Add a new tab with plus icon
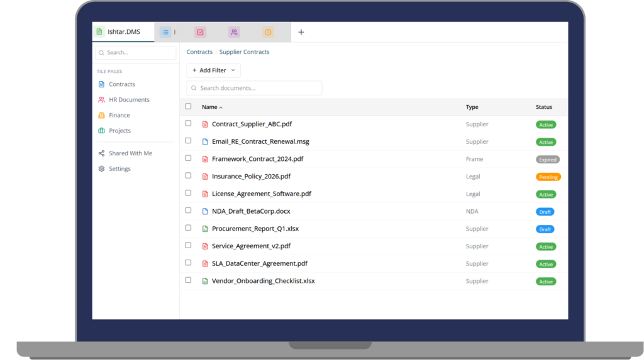This screenshot has height=362, width=644. point(301,32)
